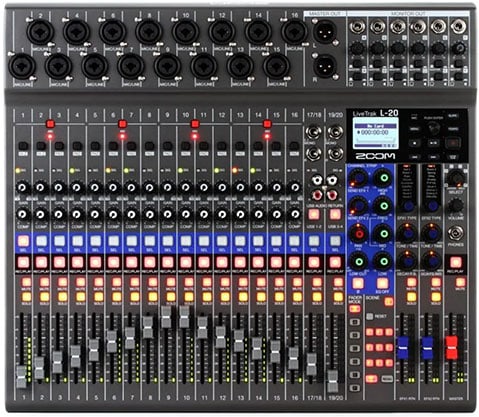
Task: Turn on 48V phantom for channels 13-16
Action: tap(267, 124)
